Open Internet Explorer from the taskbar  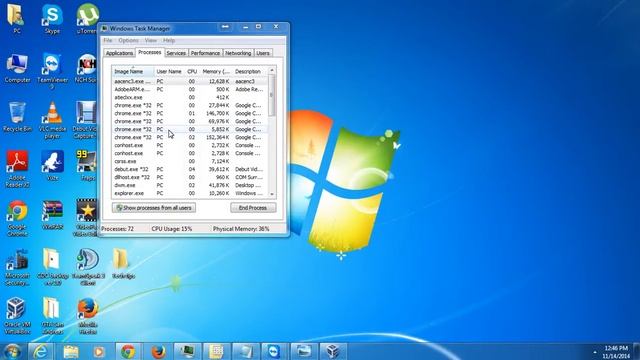(x=40, y=351)
